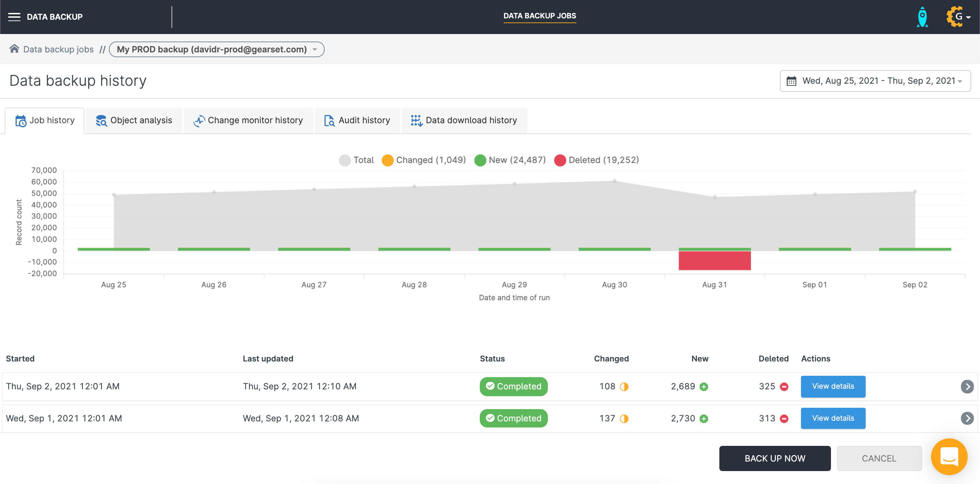Open the date range picker dropdown
Screen dimensions: 980x484
[x=875, y=81]
